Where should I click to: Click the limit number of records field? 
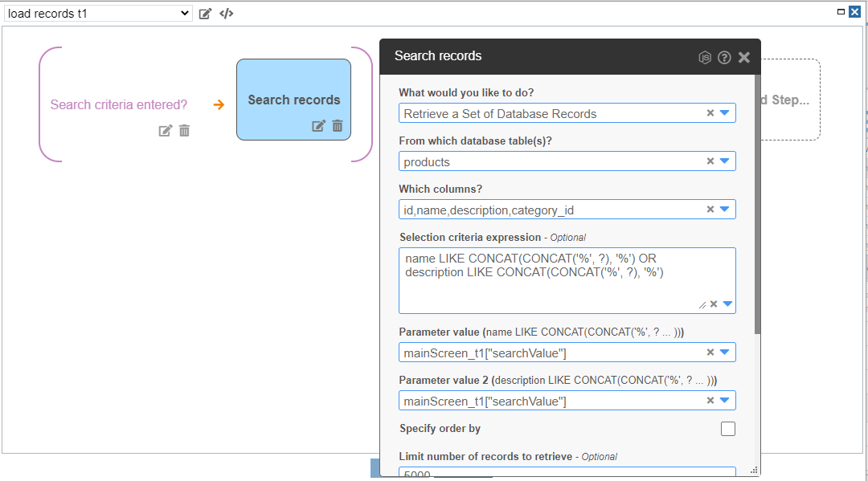[567, 471]
